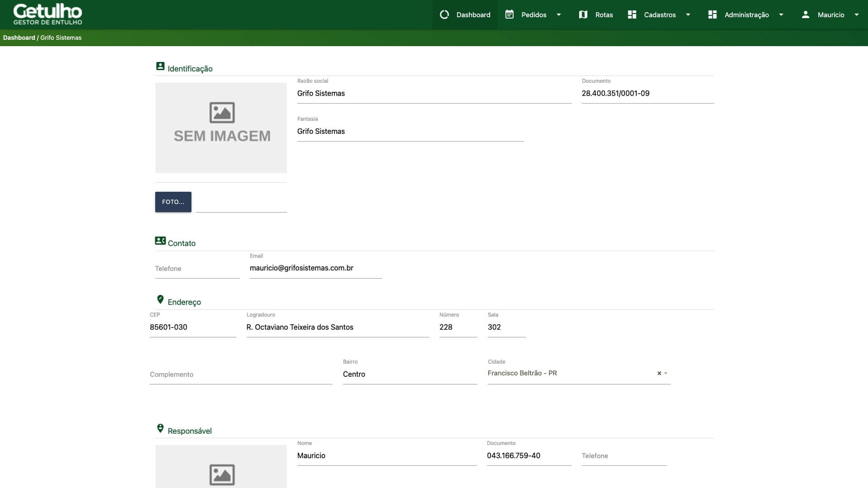
Task: Click the Identificação section heading
Action: 190,69
